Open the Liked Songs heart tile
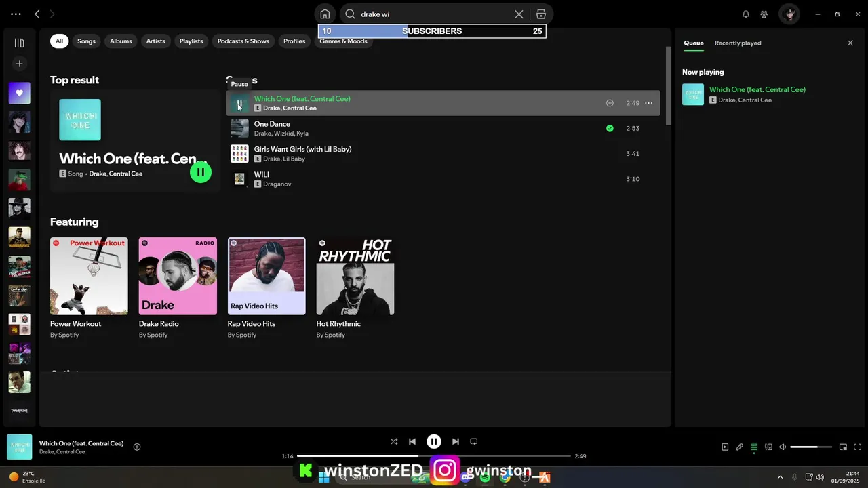 (x=19, y=93)
